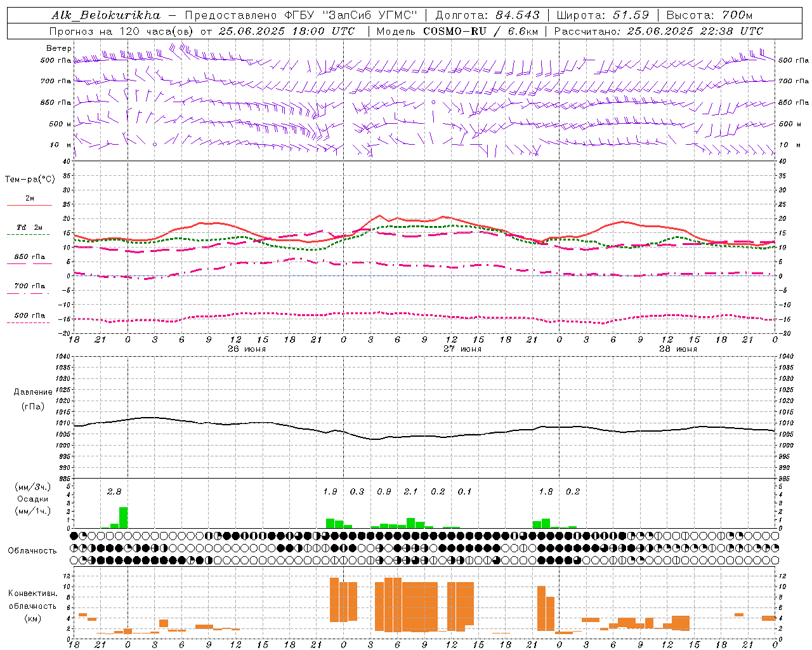The image size is (812, 650).
Task: Click the '1010' value on right pressure axis
Action: coord(786,423)
